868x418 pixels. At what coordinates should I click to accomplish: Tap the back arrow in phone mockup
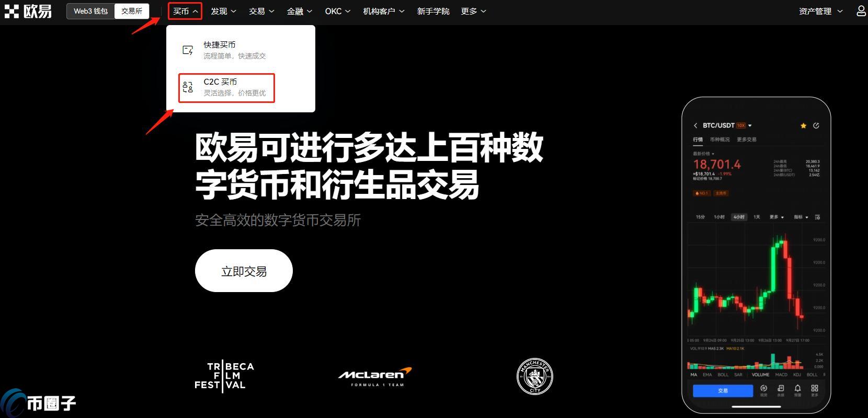click(695, 125)
